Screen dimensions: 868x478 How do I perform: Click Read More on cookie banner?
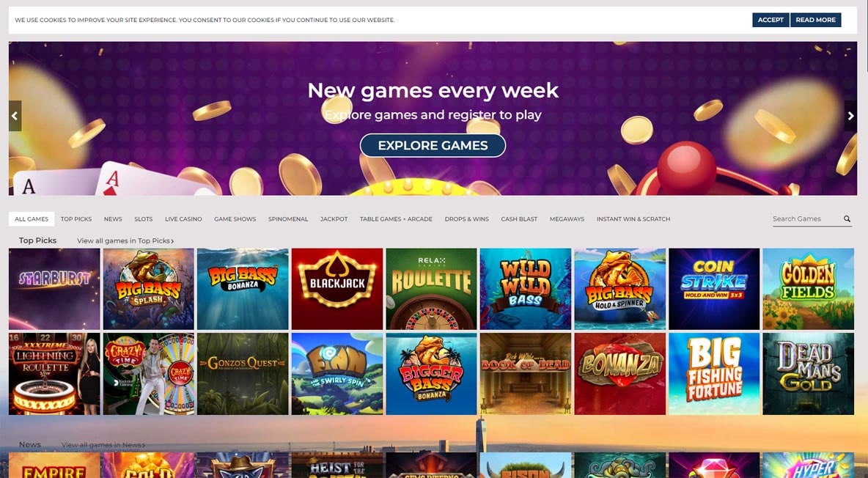[x=815, y=20]
